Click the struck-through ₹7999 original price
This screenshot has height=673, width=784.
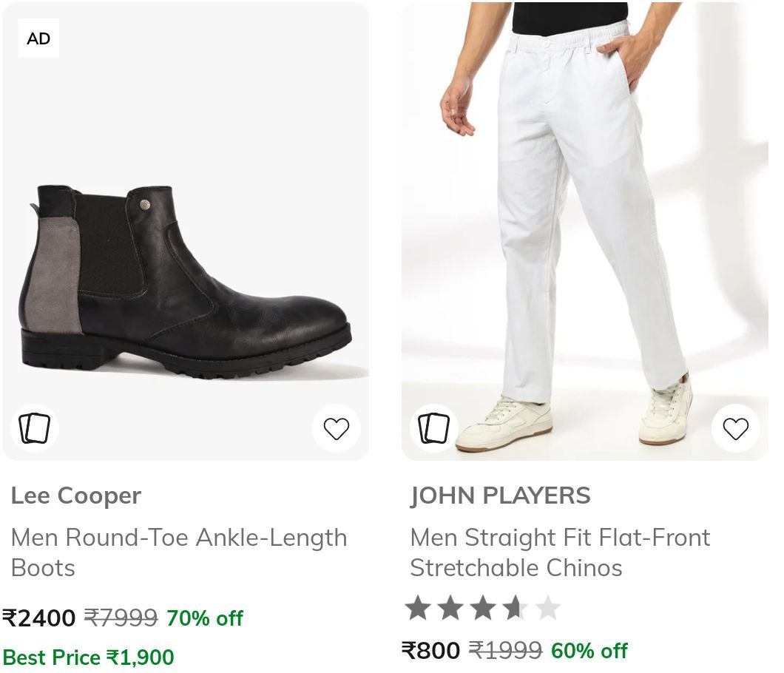(x=121, y=618)
